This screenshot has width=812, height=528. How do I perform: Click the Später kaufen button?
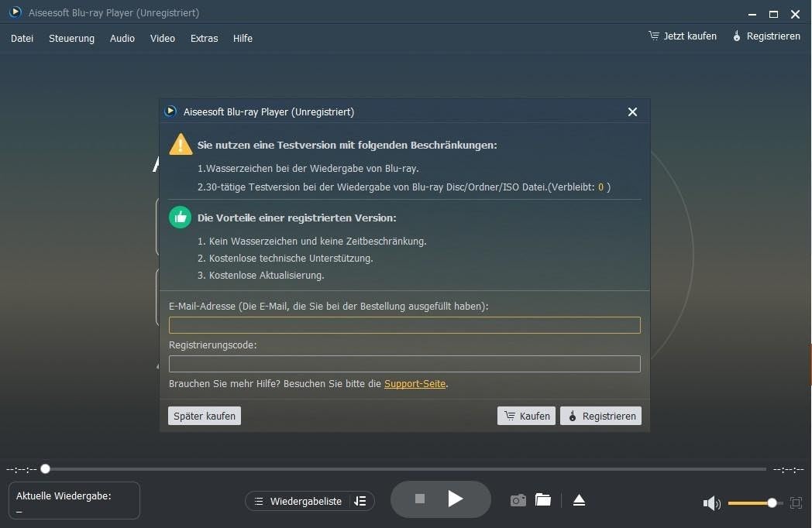click(x=205, y=417)
